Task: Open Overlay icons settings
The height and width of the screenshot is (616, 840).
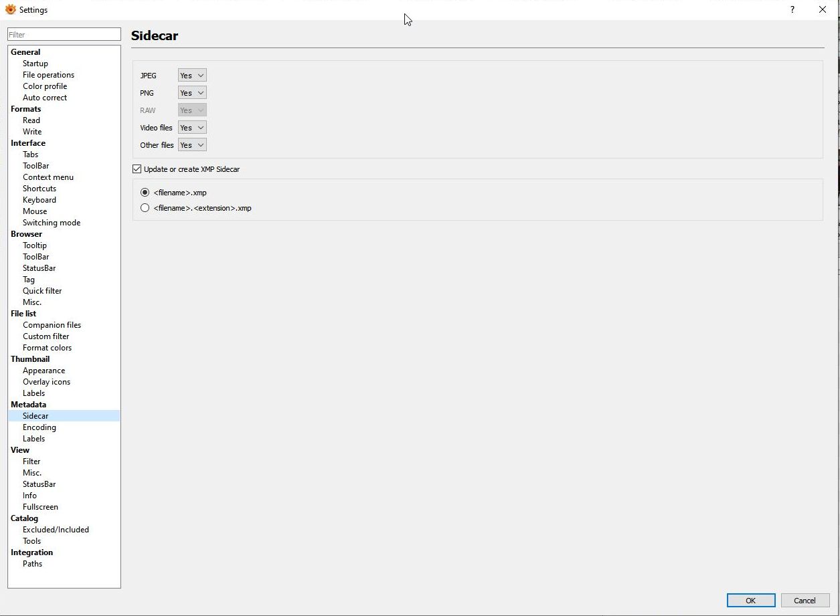Action: click(x=46, y=382)
